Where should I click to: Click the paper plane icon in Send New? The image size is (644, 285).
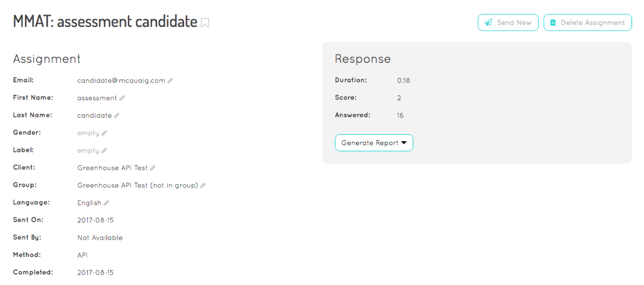click(x=488, y=23)
